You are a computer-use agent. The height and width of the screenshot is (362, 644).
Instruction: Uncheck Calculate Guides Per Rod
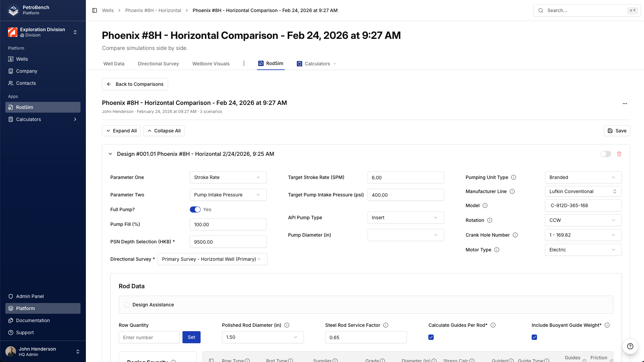click(431, 337)
